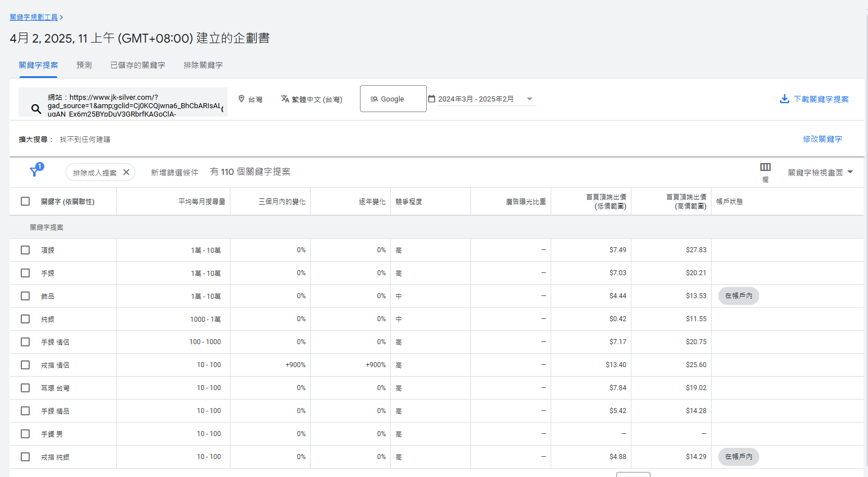Viewport: 868px width, 477px height.
Task: Expand the date range dropdown arrow
Action: coord(529,99)
